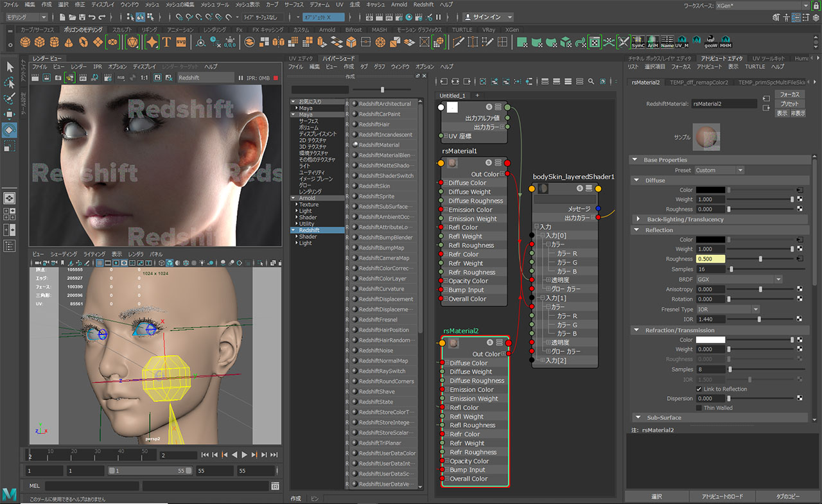
Task: Create a polygon sphere from the shelf
Action: pos(24,42)
